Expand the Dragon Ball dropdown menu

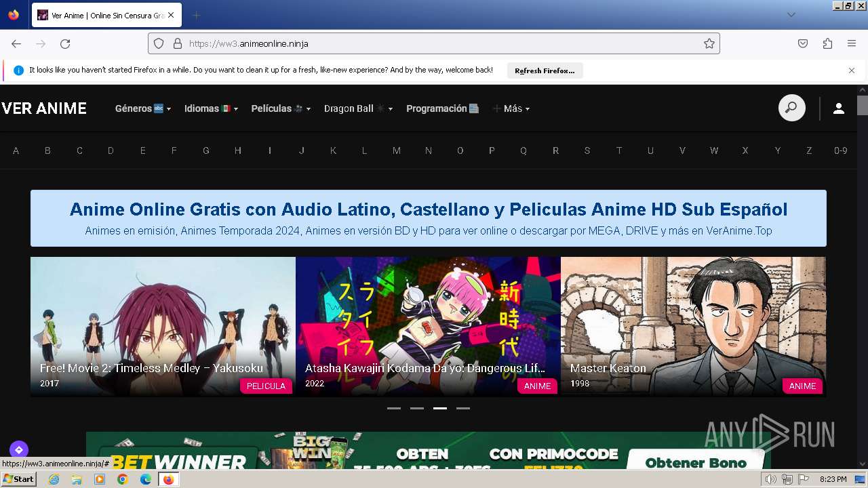[358, 108]
